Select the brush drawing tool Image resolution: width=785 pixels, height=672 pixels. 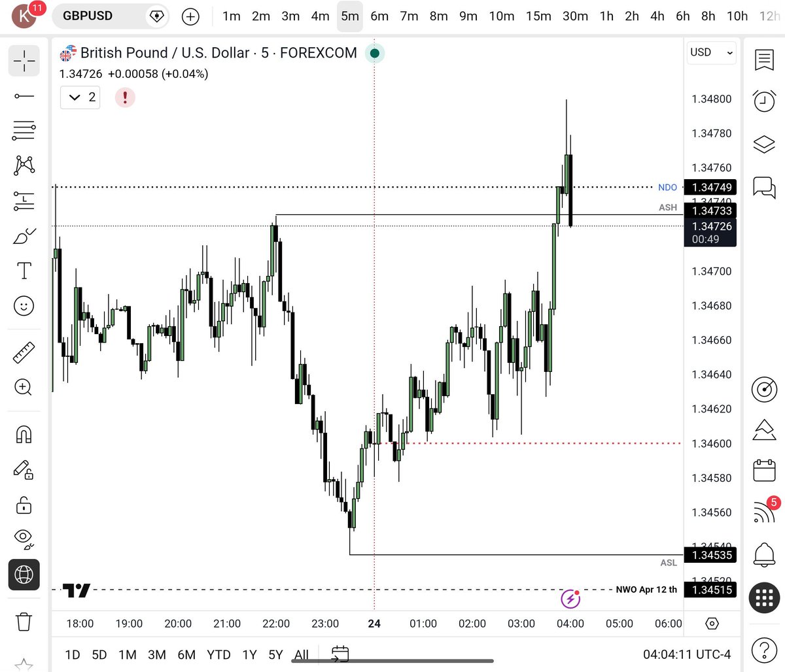(x=24, y=236)
